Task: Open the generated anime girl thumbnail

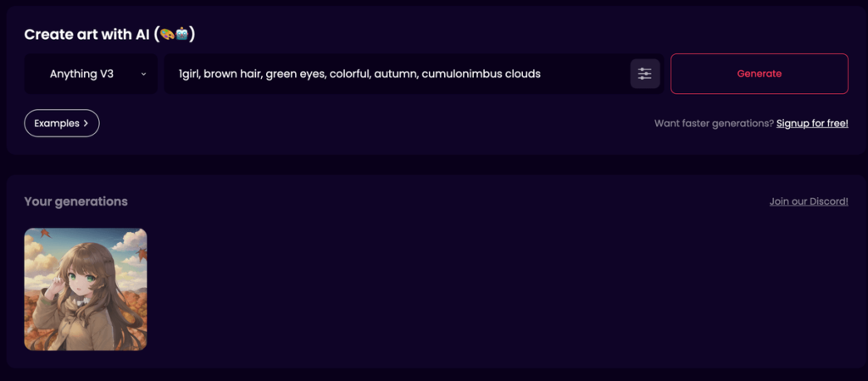Action: tap(86, 290)
